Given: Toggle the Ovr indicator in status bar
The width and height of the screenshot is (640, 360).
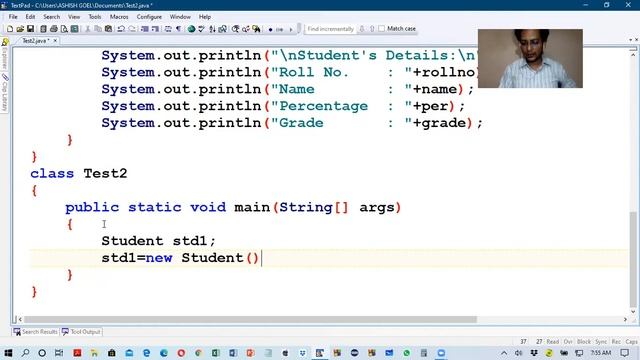Looking at the screenshot, I should (x=568, y=342).
